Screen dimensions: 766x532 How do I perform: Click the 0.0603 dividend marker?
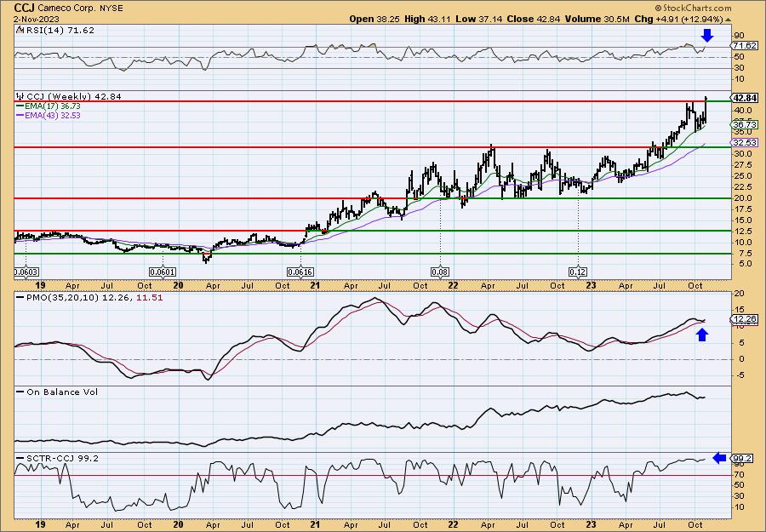pos(26,272)
